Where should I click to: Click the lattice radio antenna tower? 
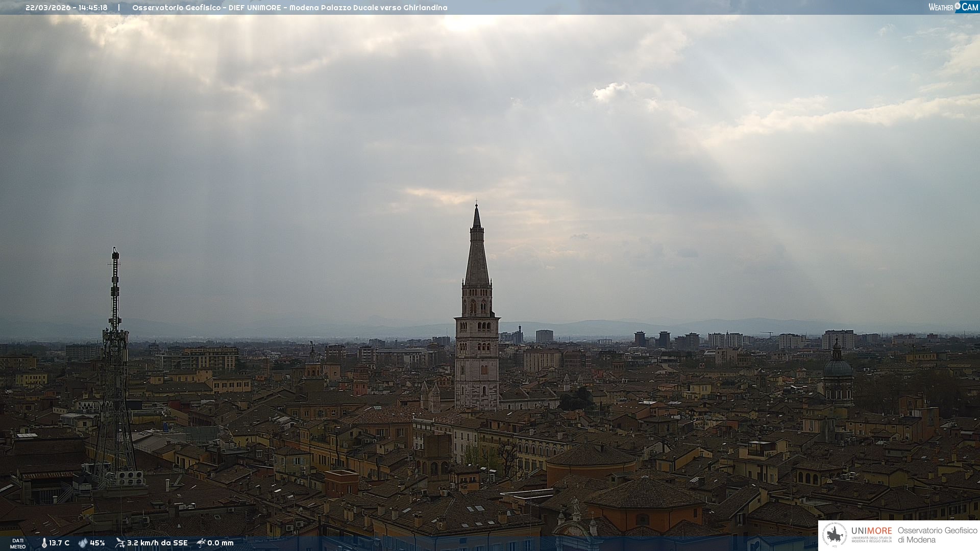tap(115, 357)
